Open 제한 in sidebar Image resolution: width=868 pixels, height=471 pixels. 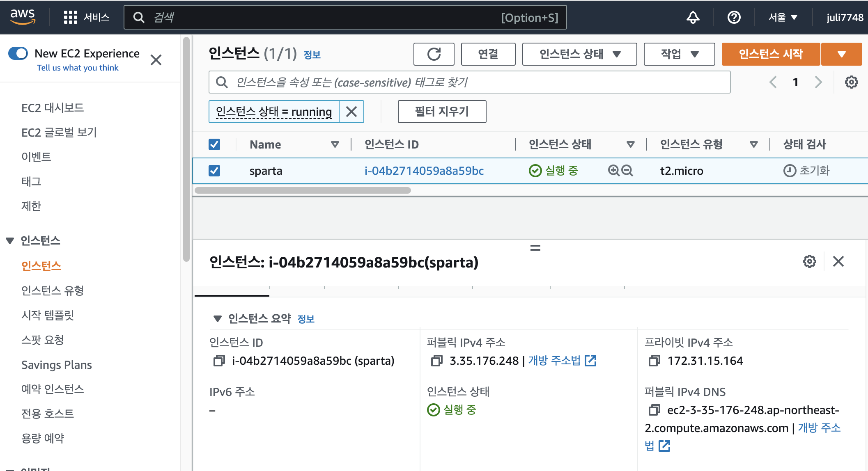click(x=31, y=206)
